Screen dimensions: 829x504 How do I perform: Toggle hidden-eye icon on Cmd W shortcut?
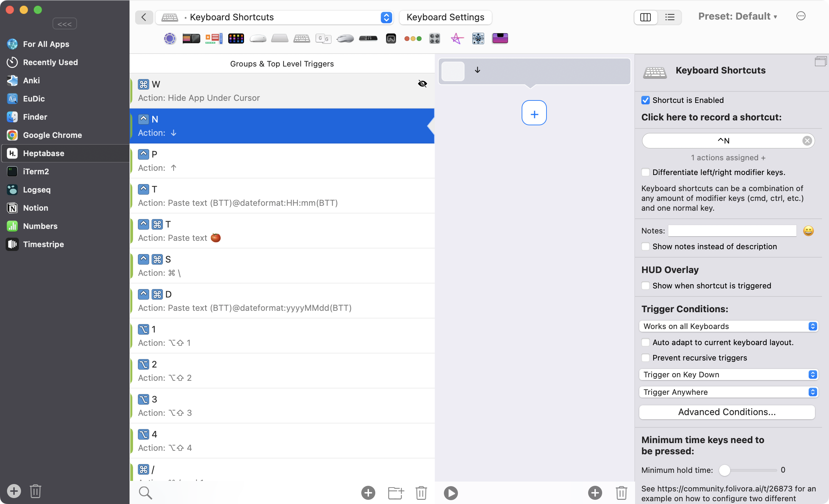(423, 84)
